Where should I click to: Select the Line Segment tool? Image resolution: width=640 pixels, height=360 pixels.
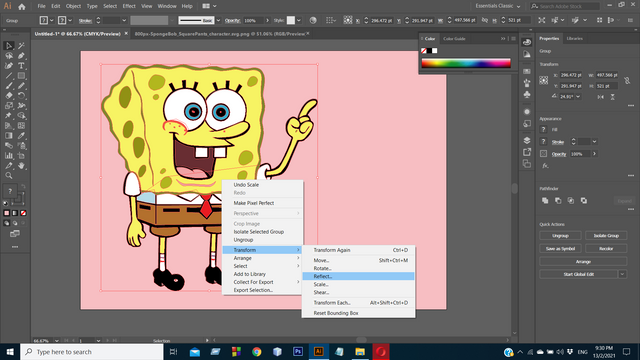coord(9,76)
